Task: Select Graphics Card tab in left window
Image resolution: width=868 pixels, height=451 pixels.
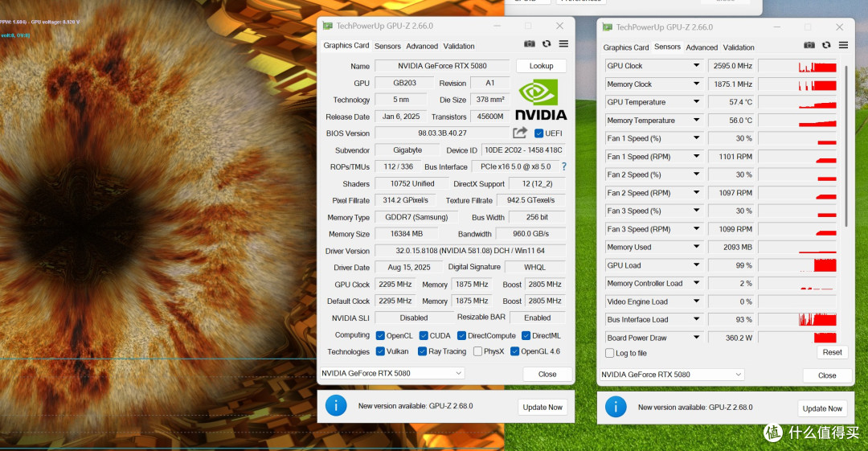Action: tap(346, 46)
